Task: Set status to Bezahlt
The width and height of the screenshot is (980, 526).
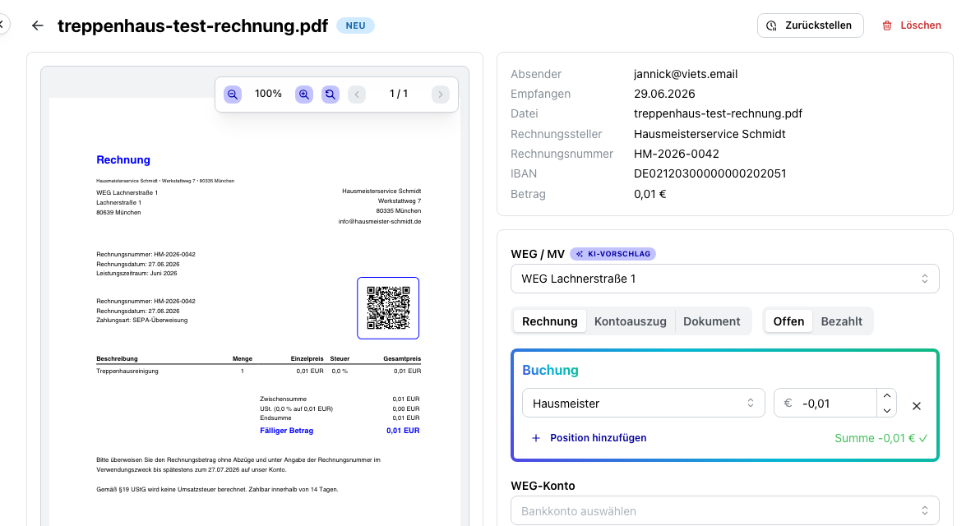Action: 841,321
